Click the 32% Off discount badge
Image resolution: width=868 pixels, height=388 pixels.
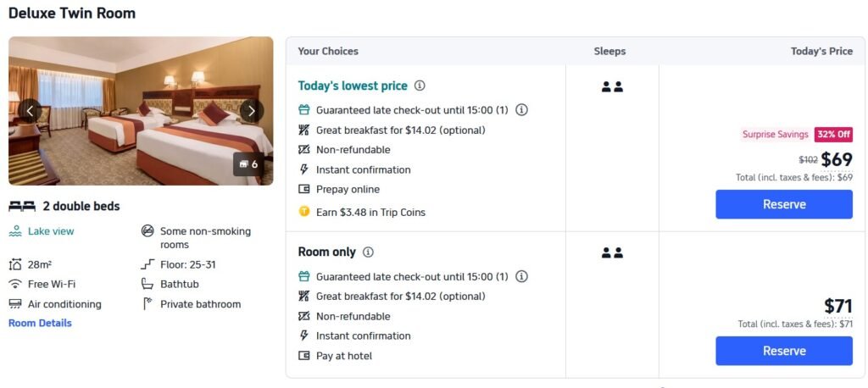point(833,135)
